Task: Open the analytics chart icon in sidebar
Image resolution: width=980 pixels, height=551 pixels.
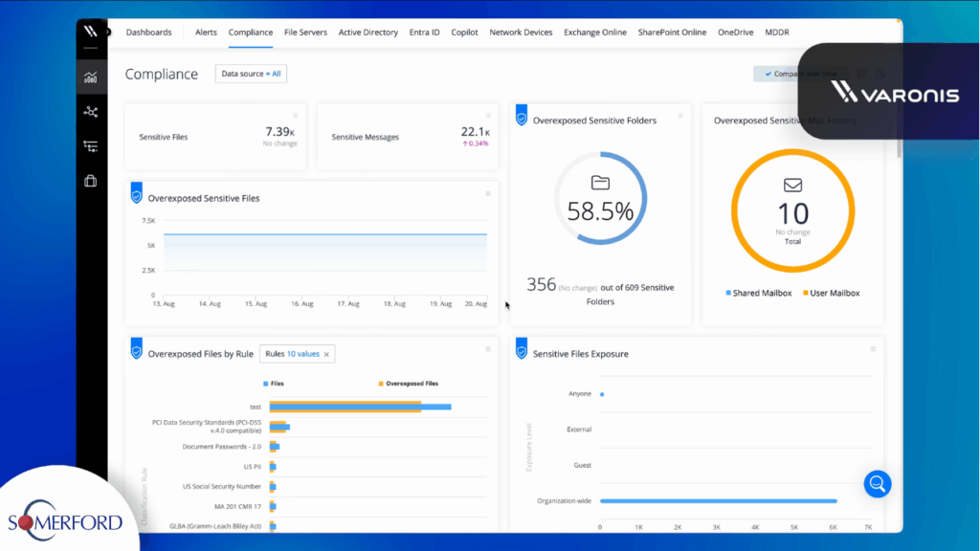Action: [91, 77]
